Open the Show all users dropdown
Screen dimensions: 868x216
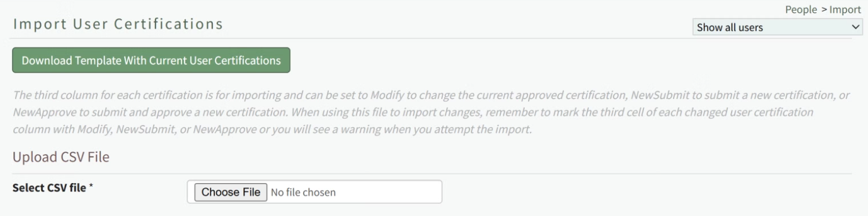777,27
